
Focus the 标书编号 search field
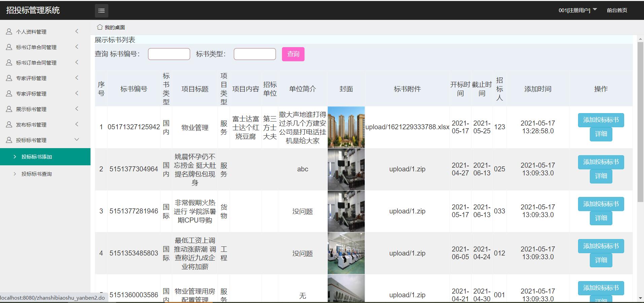point(169,54)
